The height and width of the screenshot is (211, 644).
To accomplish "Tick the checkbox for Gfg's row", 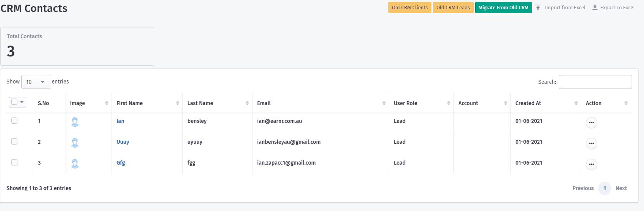I will [14, 162].
